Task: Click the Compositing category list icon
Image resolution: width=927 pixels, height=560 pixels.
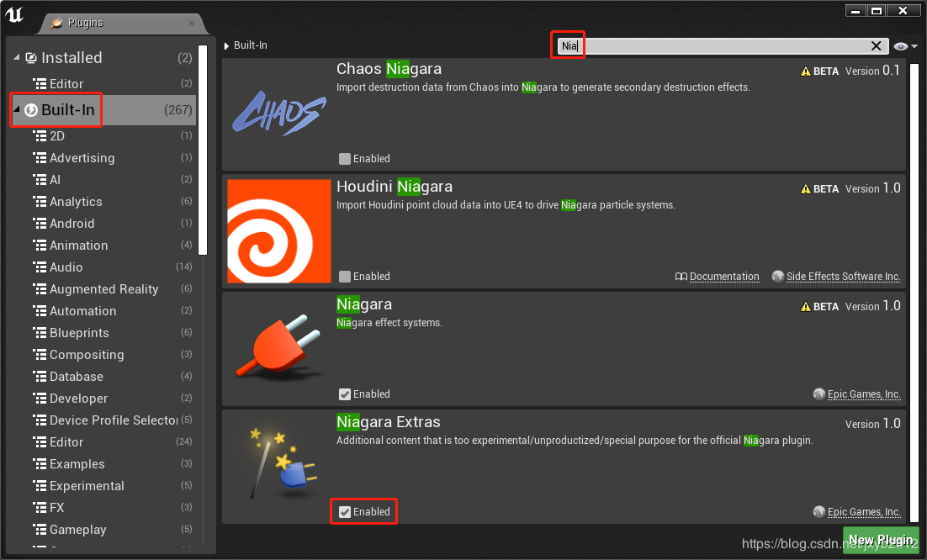Action: tap(40, 355)
